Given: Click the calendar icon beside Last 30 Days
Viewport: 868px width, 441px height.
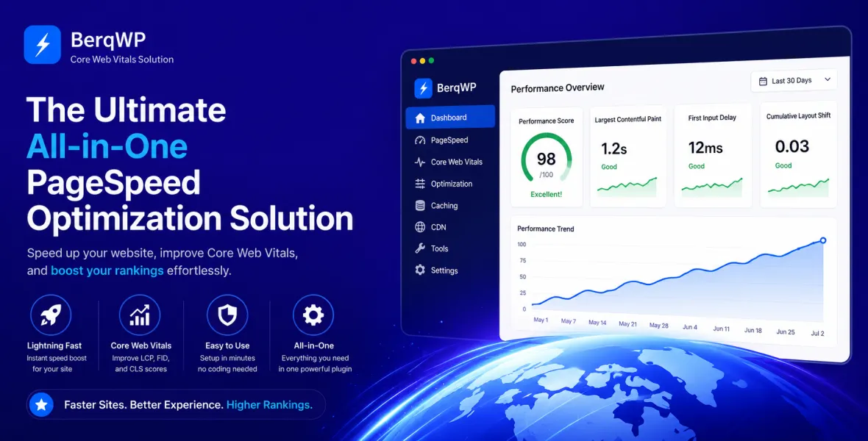Looking at the screenshot, I should click(x=763, y=82).
